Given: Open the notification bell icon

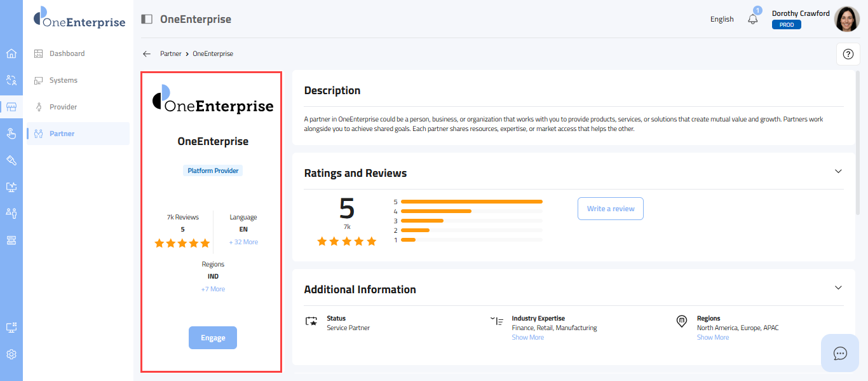Looking at the screenshot, I should (x=753, y=19).
